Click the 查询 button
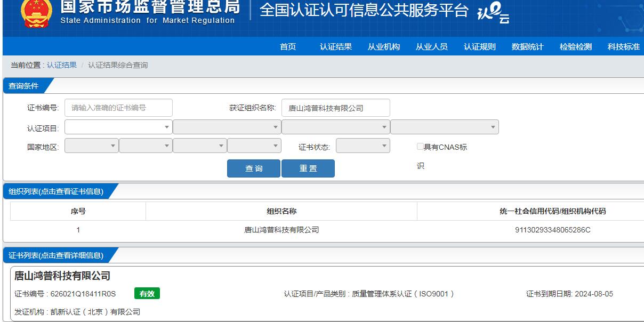The width and height of the screenshot is (644, 322). point(254,168)
